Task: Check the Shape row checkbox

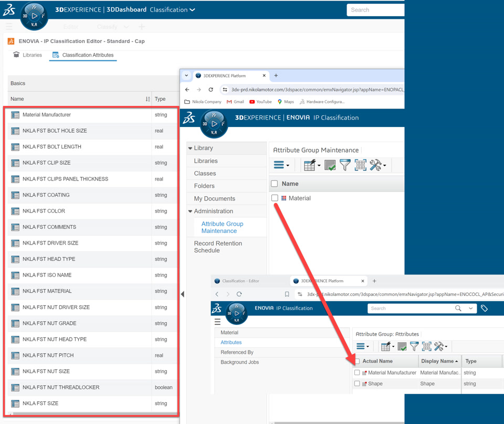Action: (x=357, y=383)
